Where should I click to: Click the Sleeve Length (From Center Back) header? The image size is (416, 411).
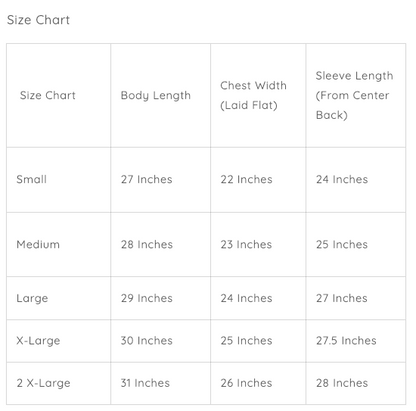[354, 95]
